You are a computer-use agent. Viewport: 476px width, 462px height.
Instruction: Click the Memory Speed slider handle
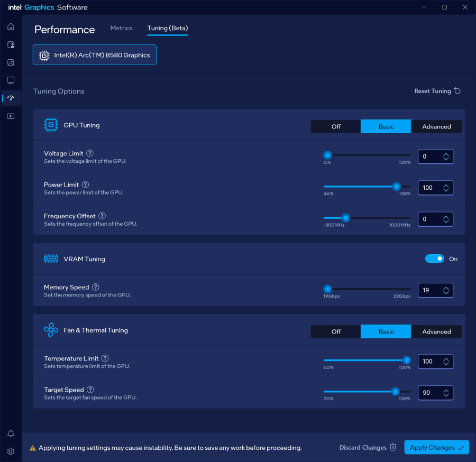tap(327, 289)
